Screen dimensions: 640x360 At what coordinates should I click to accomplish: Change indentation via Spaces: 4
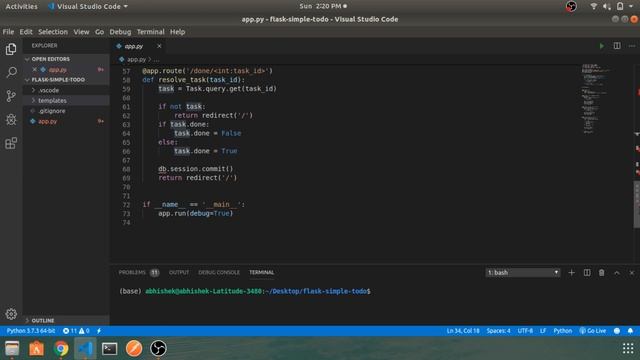pos(498,331)
